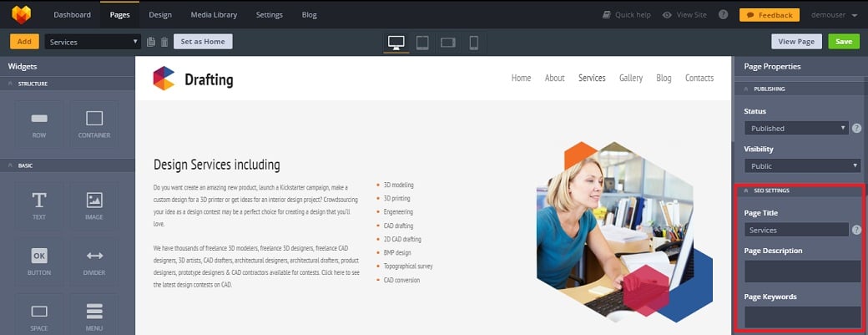Click the help question mark in top bar
The image size is (868, 335).
tap(723, 15)
